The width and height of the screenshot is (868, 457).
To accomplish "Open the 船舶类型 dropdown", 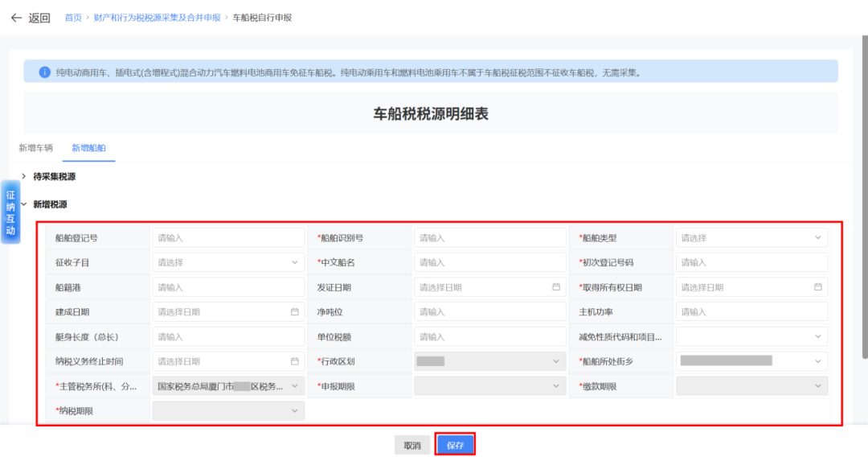I will (751, 237).
